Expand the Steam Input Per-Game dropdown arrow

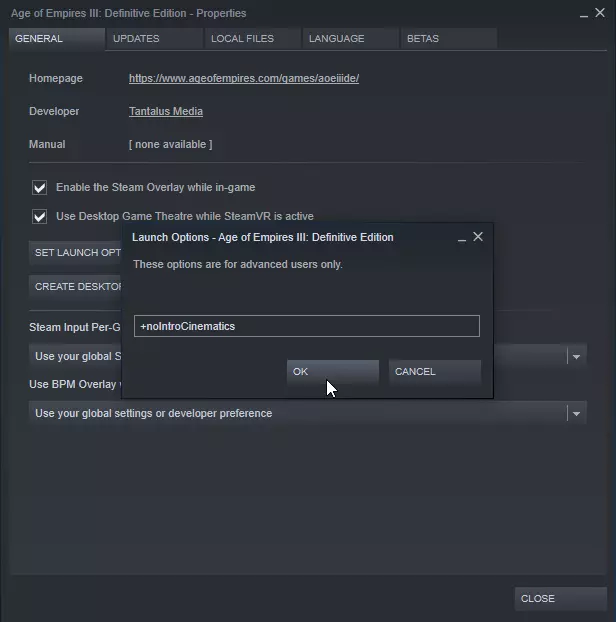[x=576, y=357]
